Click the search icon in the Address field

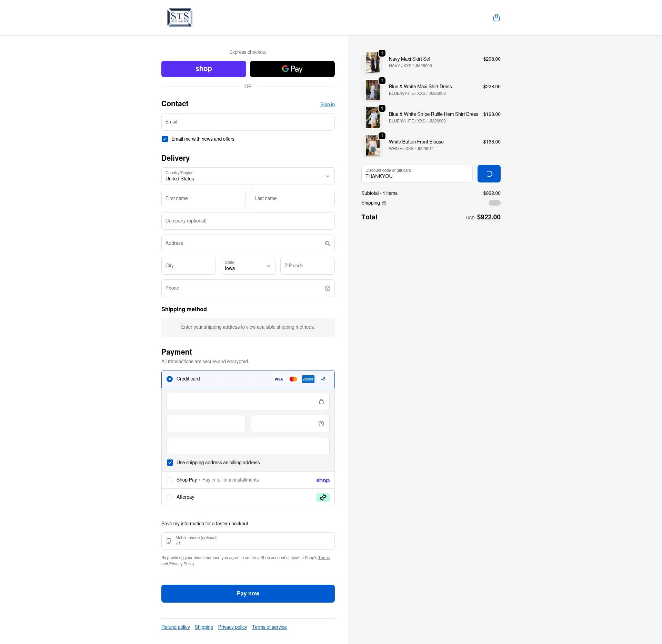point(327,243)
